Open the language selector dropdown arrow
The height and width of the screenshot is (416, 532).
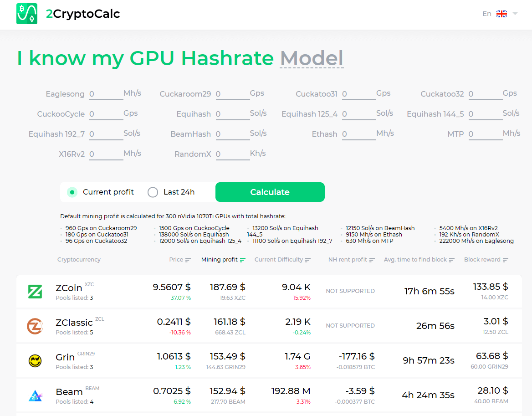pyautogui.click(x=515, y=14)
